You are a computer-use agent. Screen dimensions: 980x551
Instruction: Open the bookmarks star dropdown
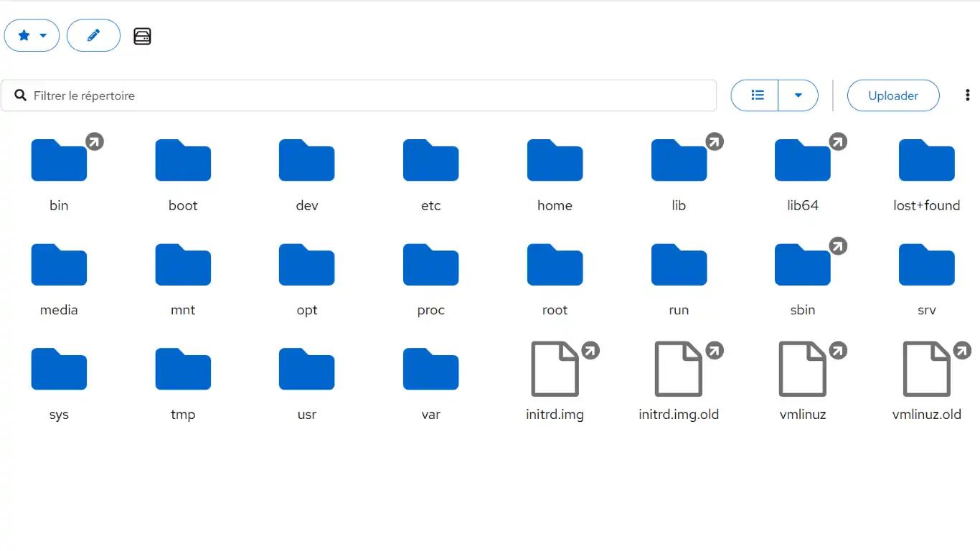(x=32, y=36)
